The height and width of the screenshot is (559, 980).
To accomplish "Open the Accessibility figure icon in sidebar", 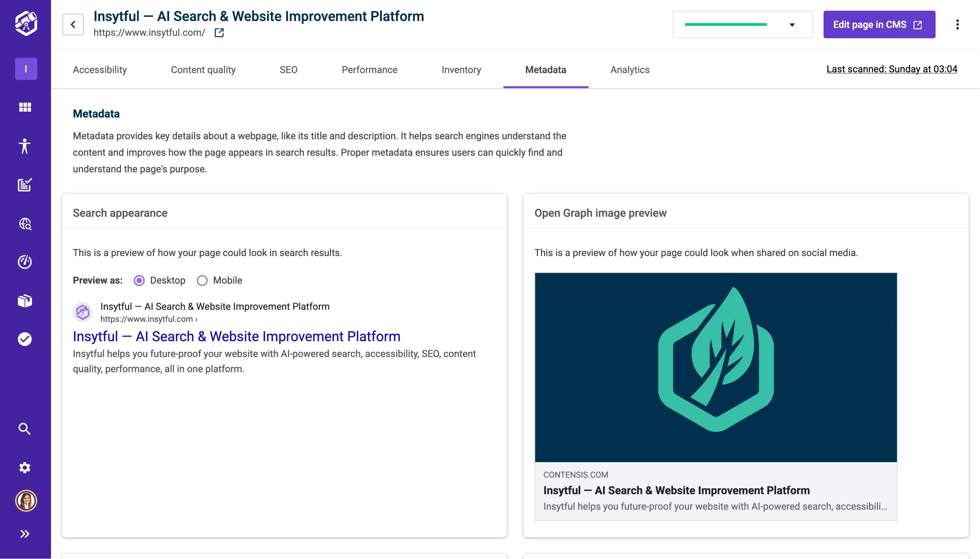I will [x=25, y=146].
